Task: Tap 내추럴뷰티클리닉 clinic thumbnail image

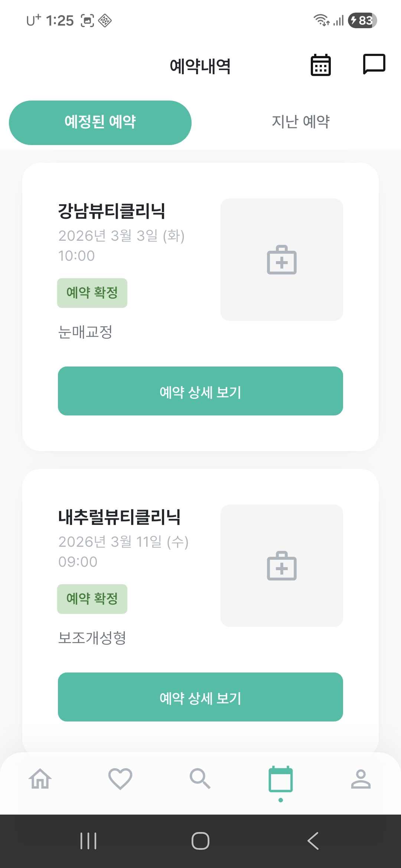Action: 281,566
